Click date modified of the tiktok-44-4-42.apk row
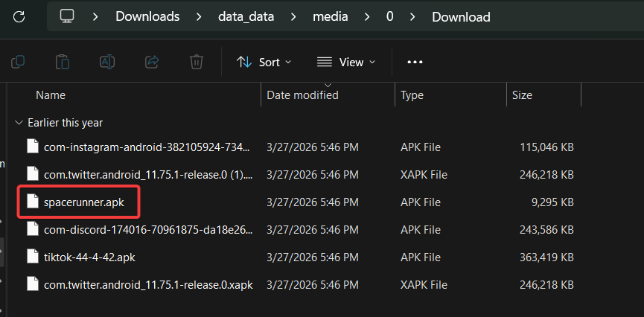This screenshot has width=644, height=317. tap(313, 257)
